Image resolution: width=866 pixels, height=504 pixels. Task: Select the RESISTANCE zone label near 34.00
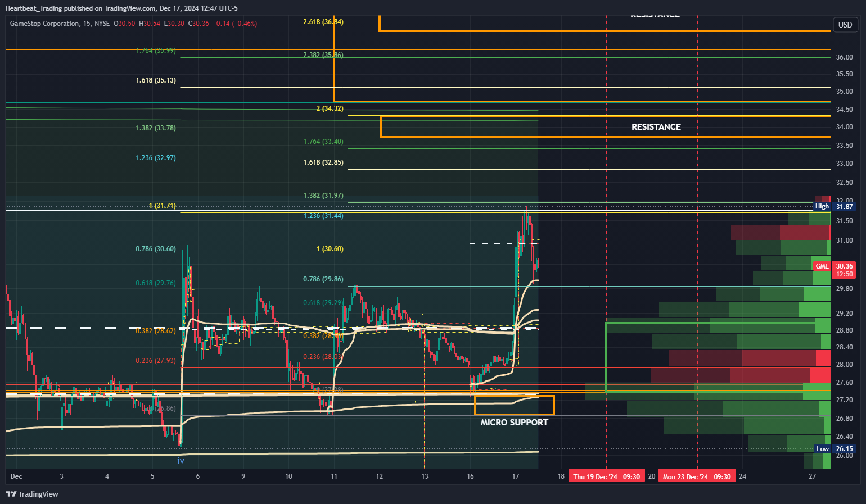(656, 127)
